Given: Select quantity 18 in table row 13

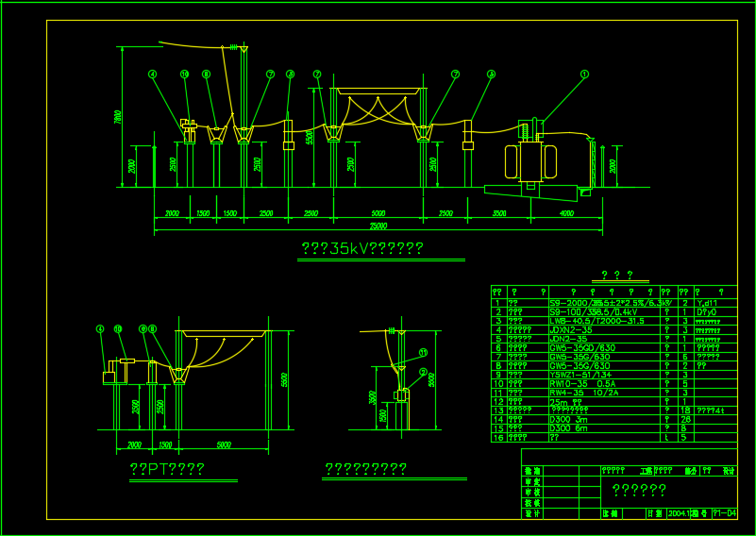Looking at the screenshot, I should (685, 410).
